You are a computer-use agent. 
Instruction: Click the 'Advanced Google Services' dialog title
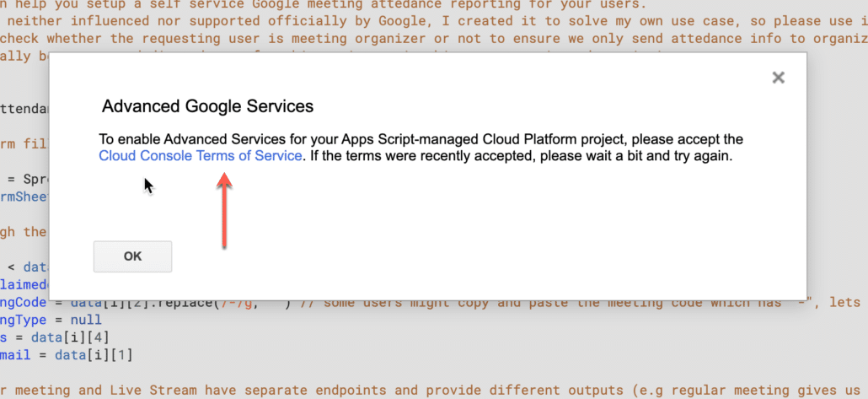click(x=207, y=106)
